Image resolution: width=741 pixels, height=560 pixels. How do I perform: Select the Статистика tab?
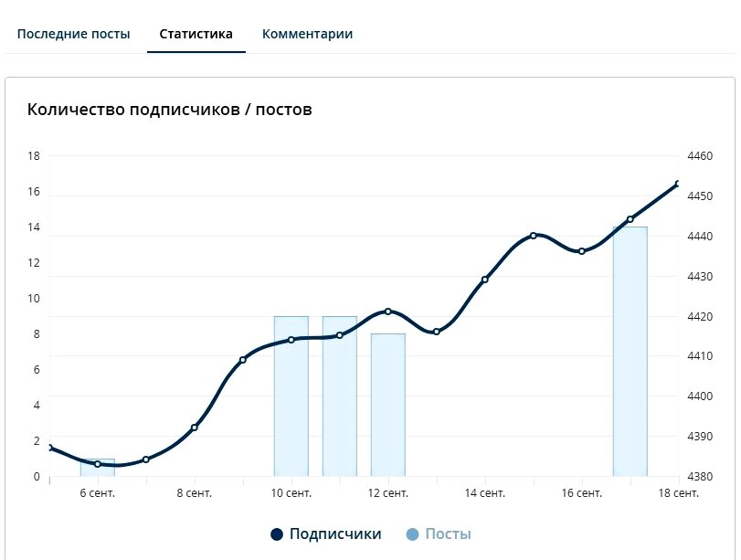196,32
